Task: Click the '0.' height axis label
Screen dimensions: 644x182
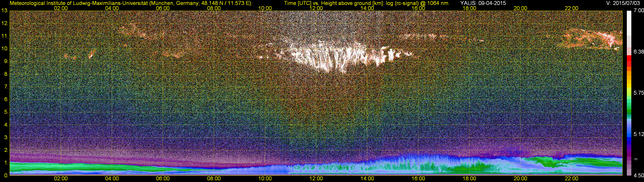Action: [6, 176]
